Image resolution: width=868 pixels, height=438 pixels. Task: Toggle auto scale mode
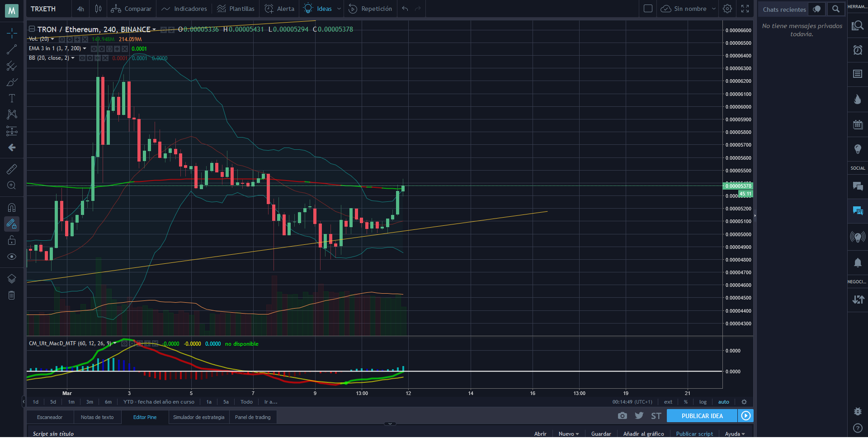[724, 402]
